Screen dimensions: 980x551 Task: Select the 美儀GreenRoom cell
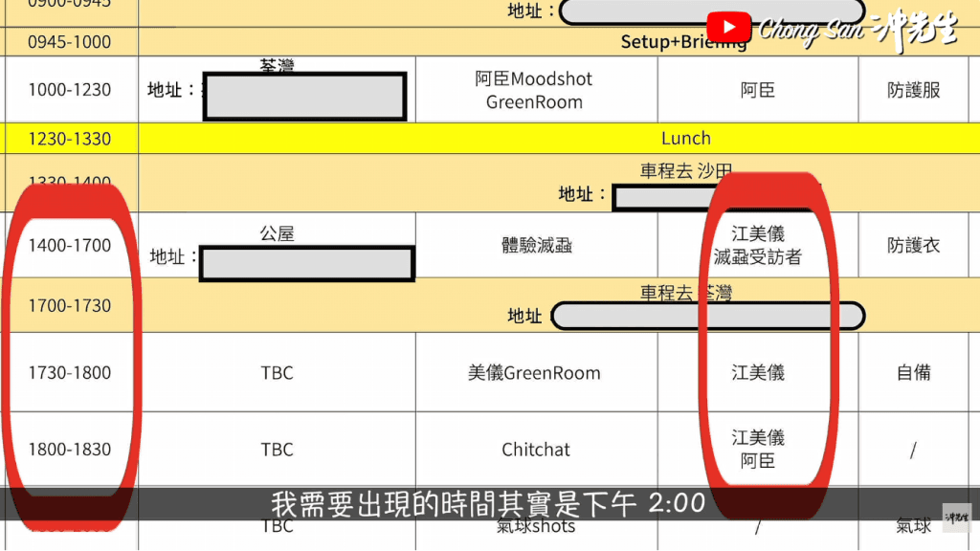click(x=534, y=372)
